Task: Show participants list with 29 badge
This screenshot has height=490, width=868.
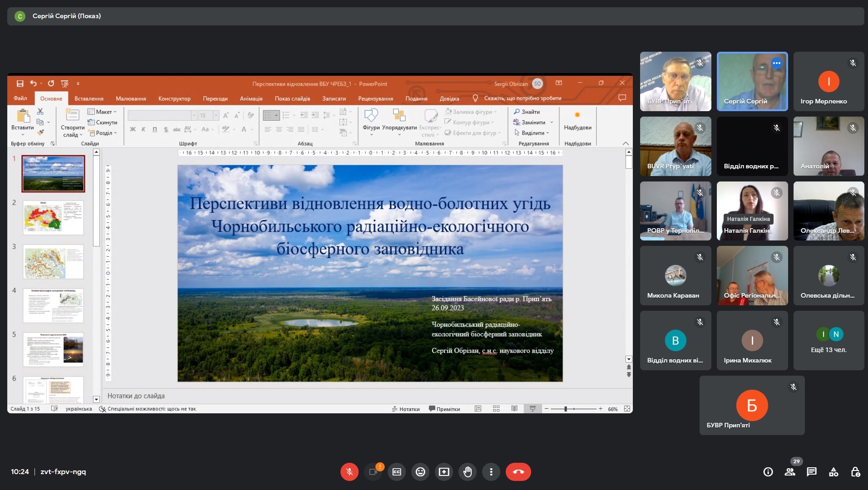Action: click(x=790, y=472)
